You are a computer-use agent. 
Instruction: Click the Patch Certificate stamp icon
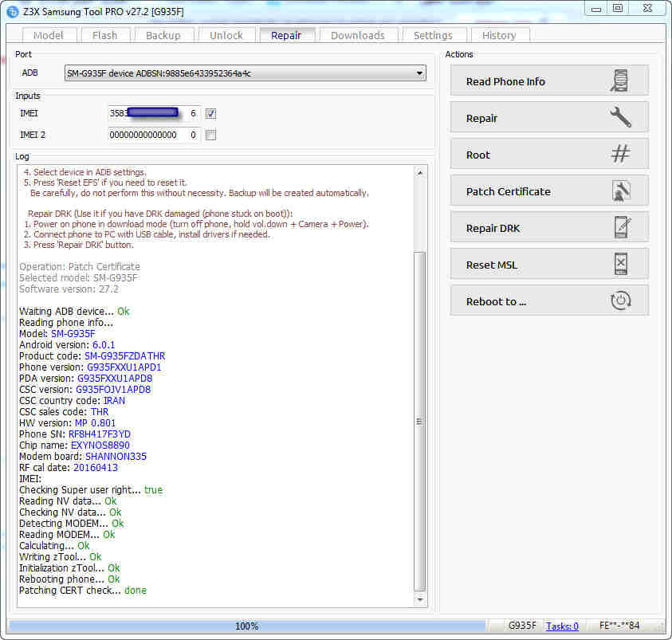coord(621,191)
